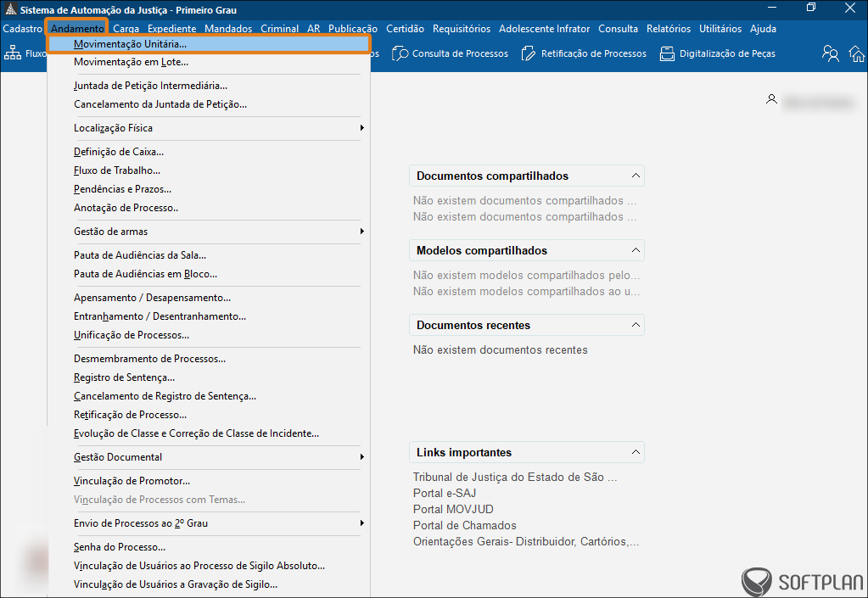Viewport: 868px width, 598px height.
Task: Open the Andamento menu
Action: (x=77, y=29)
